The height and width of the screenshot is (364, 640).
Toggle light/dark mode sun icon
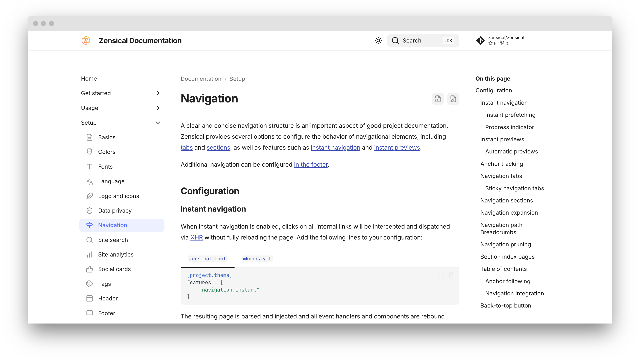tap(378, 40)
